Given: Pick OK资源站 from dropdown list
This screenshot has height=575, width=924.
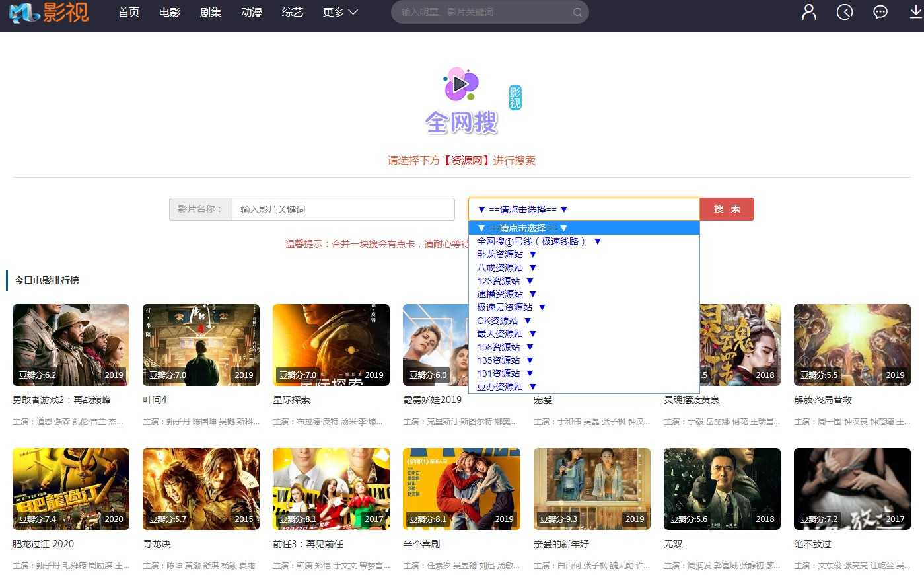Looking at the screenshot, I should point(584,321).
